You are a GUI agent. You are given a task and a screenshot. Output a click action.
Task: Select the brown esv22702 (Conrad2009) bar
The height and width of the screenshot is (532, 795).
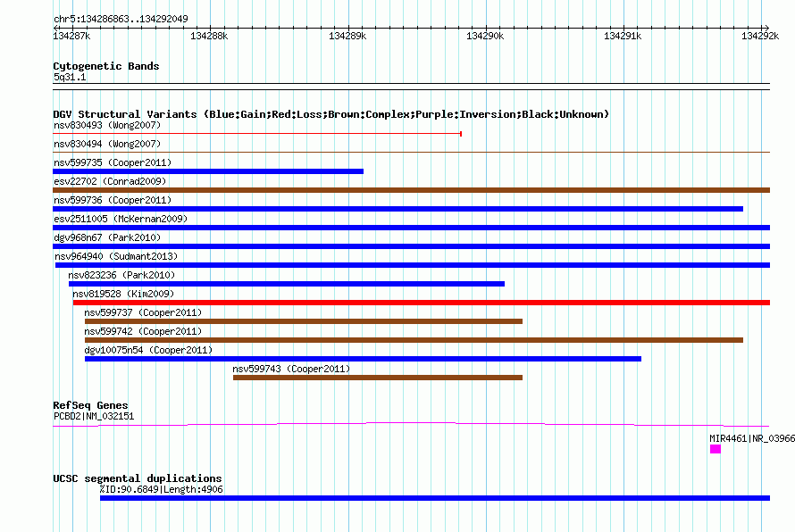tap(411, 190)
